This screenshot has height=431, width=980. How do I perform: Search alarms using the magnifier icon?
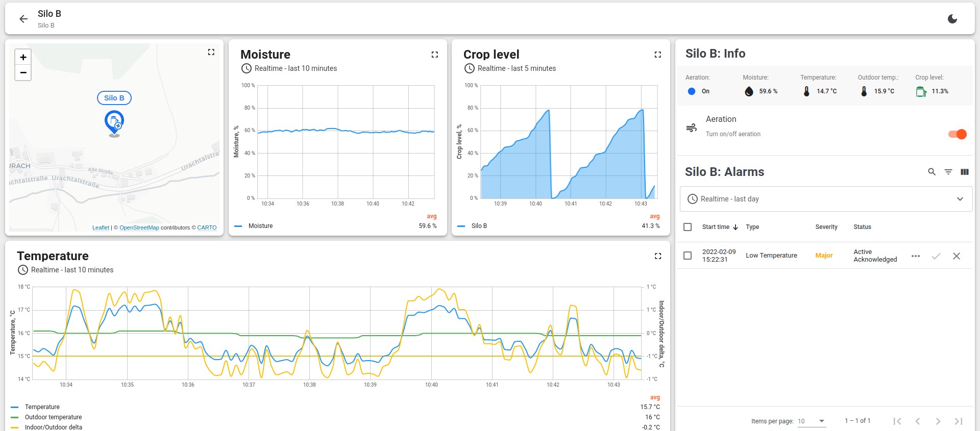click(932, 172)
